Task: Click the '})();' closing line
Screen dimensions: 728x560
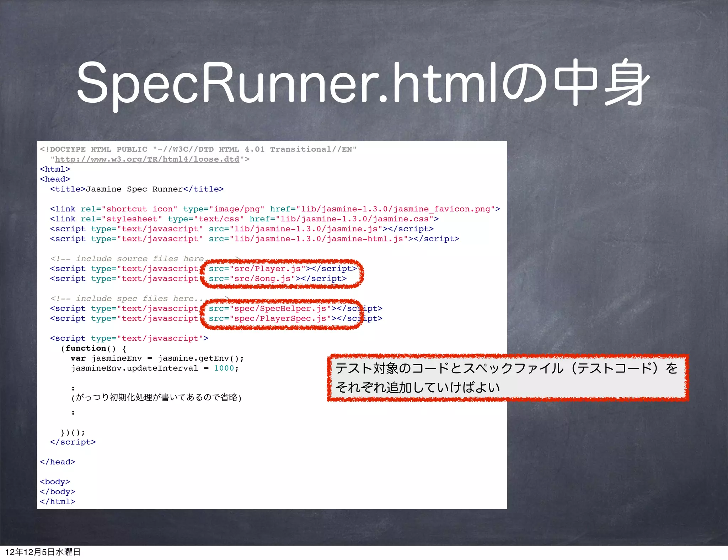Action: click(x=73, y=432)
